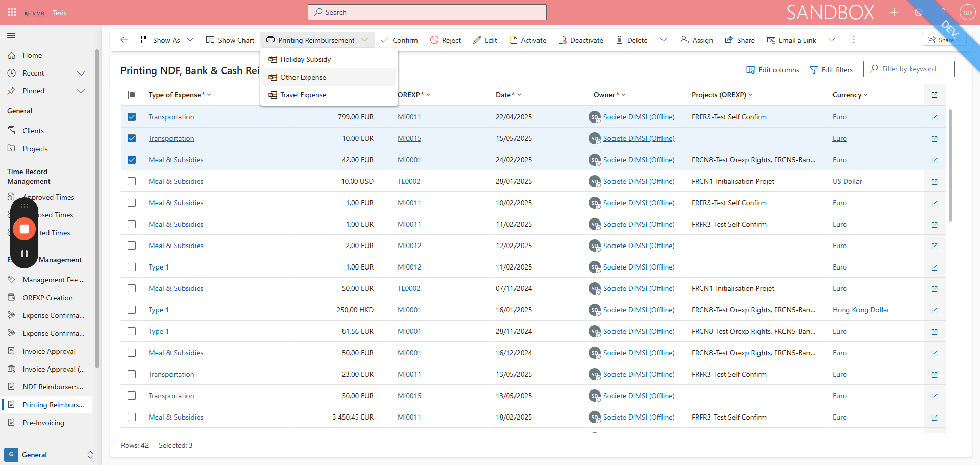Expand the Recent section in sidebar
Viewport: 980px width, 465px height.
tap(81, 73)
